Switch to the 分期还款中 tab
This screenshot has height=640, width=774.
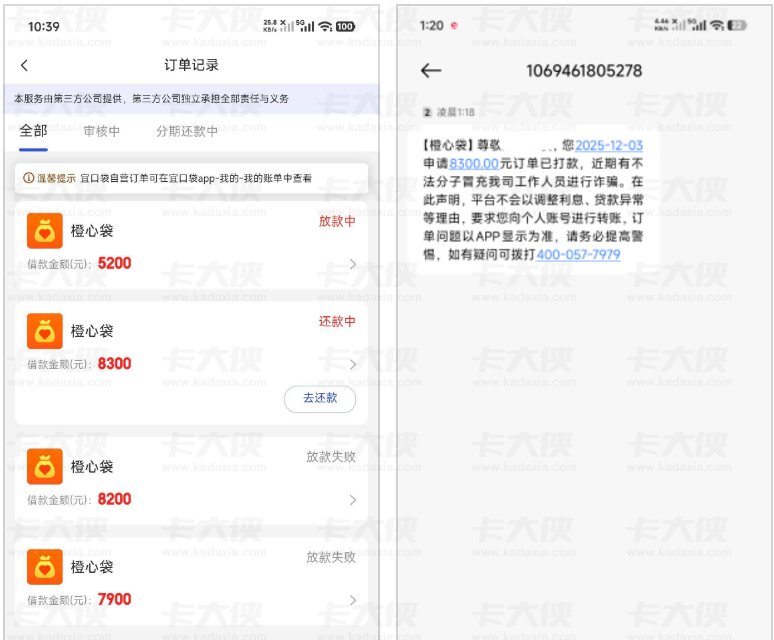(187, 131)
